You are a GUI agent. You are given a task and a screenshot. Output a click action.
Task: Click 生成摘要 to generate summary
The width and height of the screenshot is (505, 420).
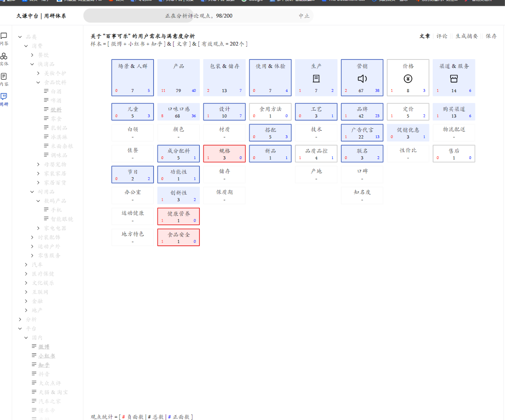tap(467, 36)
